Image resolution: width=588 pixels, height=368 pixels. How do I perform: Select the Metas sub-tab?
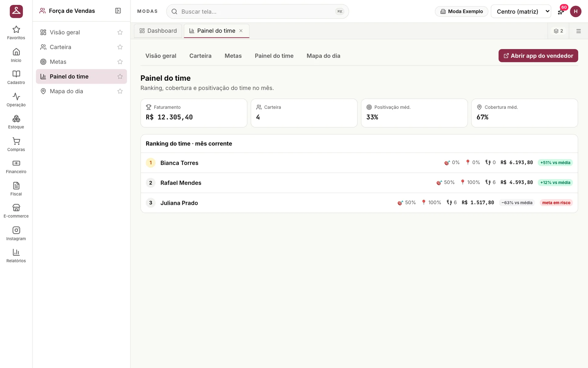coord(233,56)
